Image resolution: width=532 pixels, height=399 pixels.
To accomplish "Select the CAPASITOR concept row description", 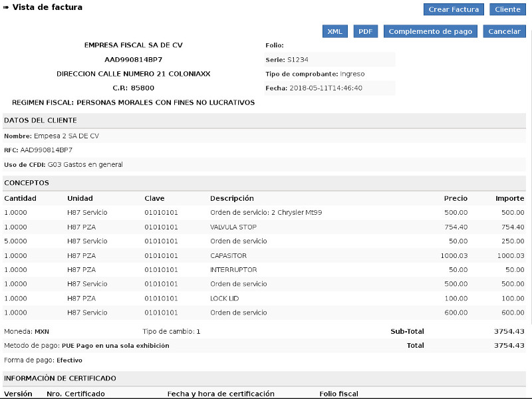I will pyautogui.click(x=228, y=255).
